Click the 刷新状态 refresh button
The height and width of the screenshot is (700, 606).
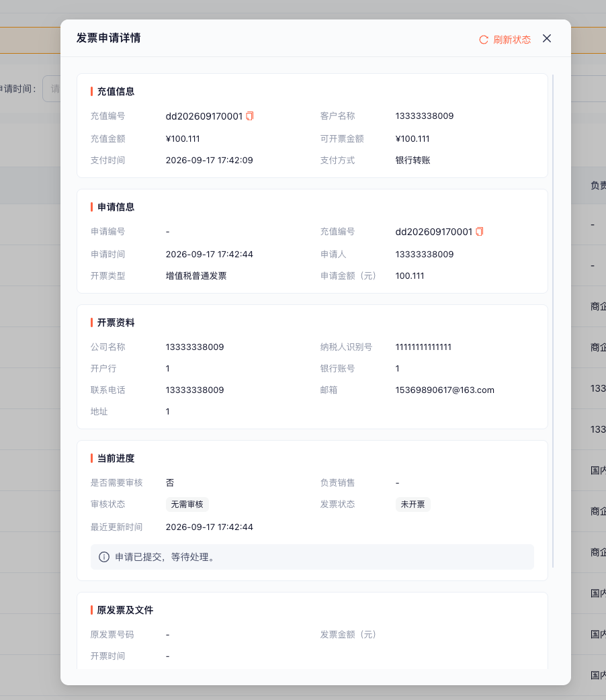(505, 40)
